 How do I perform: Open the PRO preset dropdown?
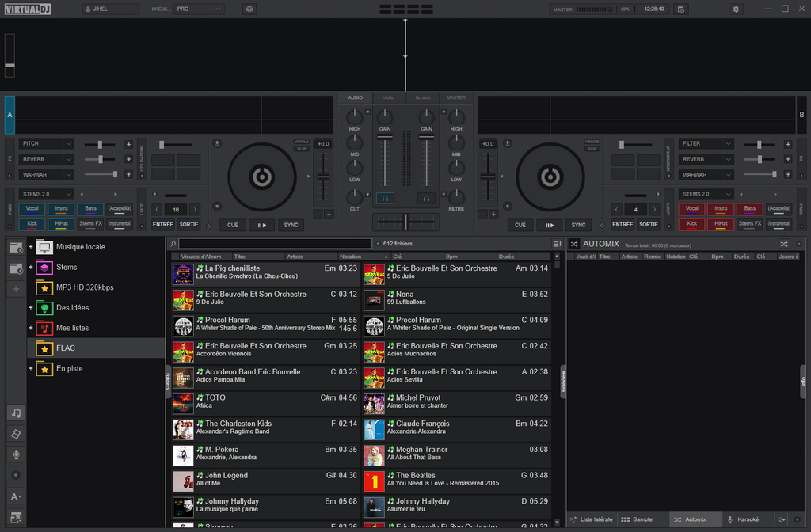pyautogui.click(x=199, y=9)
